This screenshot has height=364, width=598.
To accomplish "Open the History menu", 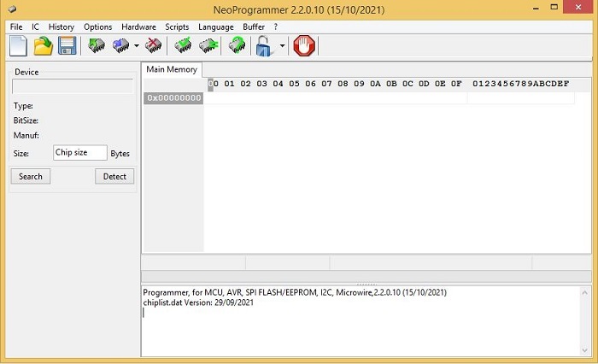I will coord(61,26).
